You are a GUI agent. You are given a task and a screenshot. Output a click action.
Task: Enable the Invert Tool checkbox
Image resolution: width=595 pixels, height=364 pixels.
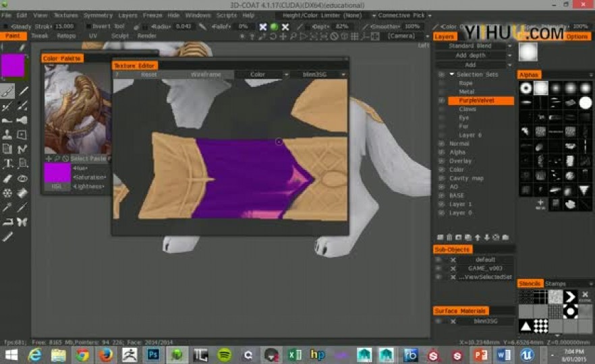88,26
